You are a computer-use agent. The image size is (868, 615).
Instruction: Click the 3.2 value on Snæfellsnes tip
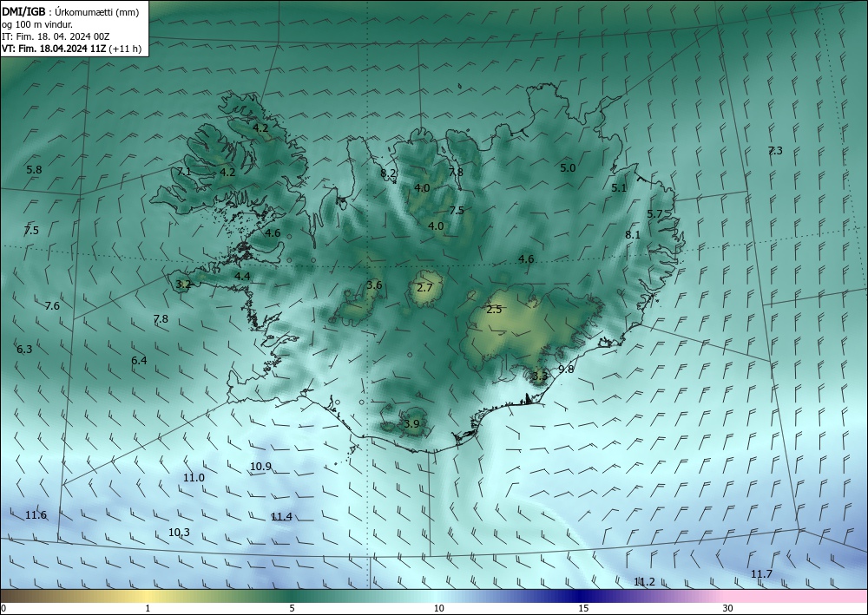click(x=183, y=285)
